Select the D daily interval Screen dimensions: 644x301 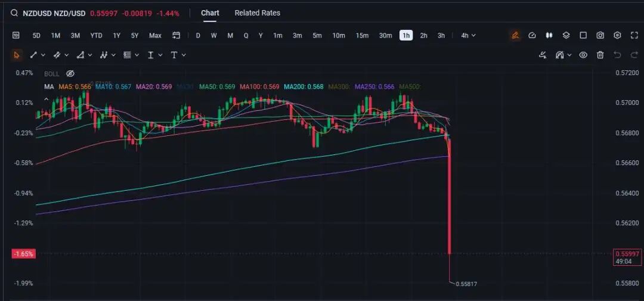[198, 35]
